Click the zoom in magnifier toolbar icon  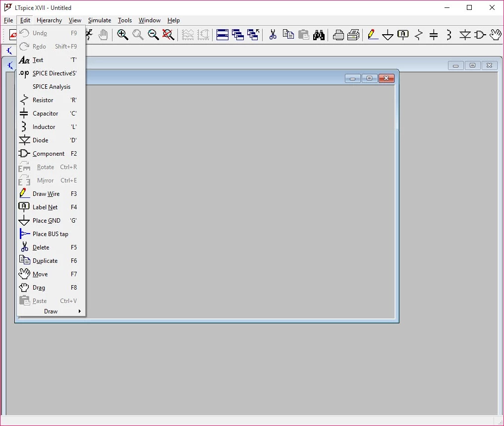click(x=122, y=35)
